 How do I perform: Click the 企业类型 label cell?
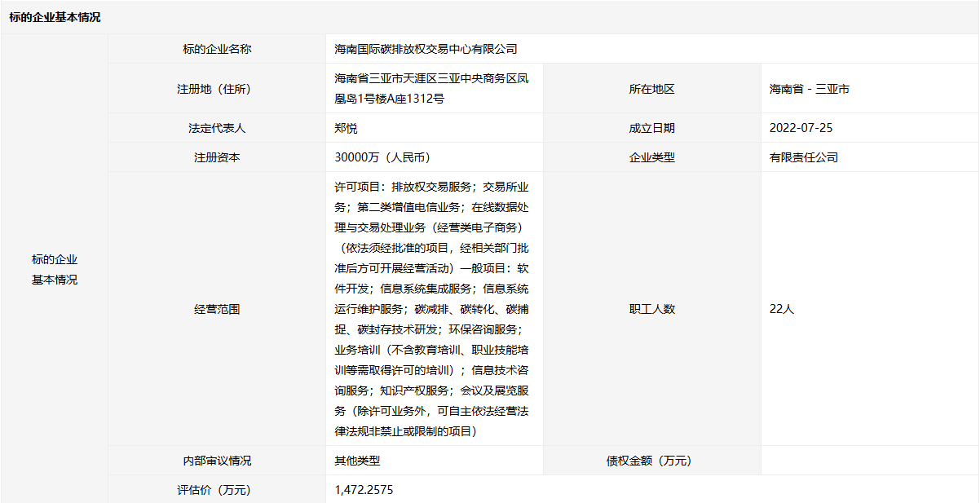pos(651,157)
